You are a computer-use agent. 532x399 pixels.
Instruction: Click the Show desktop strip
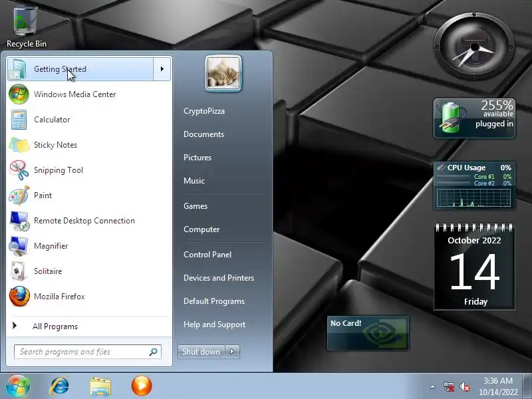click(527, 386)
